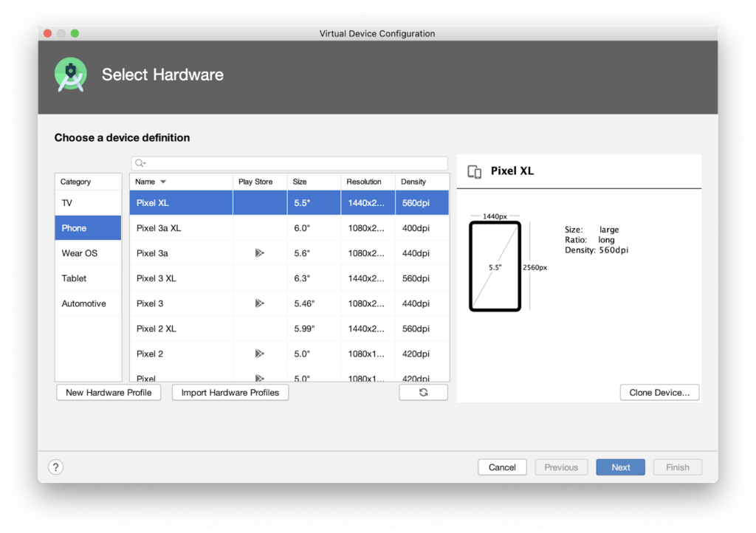Choose the Tablet category
The image size is (756, 533).
pyautogui.click(x=88, y=278)
